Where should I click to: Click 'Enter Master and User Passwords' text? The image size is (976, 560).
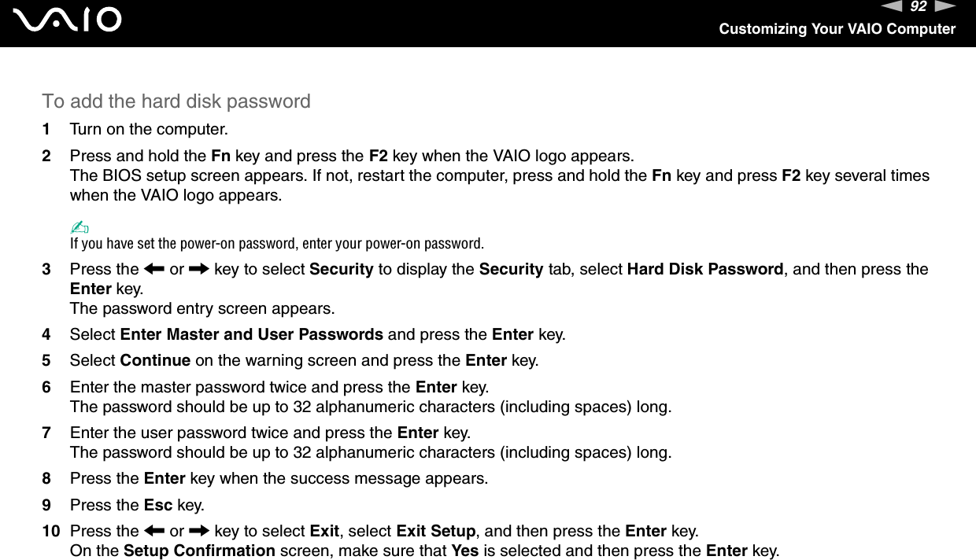click(252, 335)
